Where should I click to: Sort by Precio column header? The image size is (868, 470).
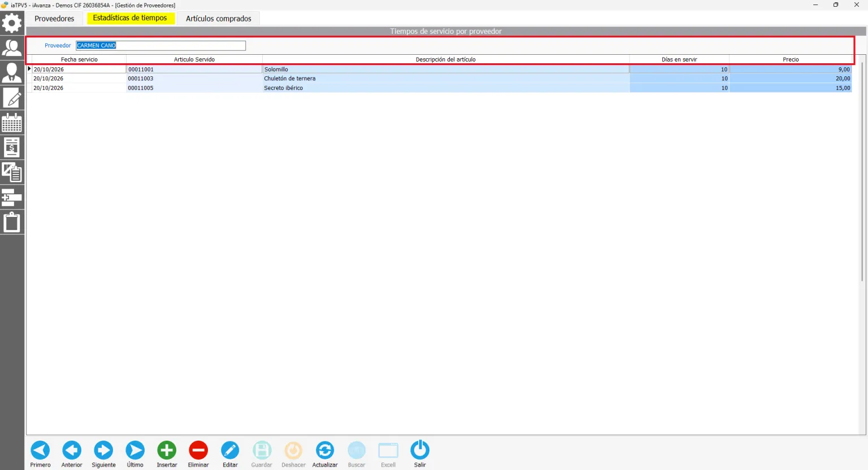791,59
